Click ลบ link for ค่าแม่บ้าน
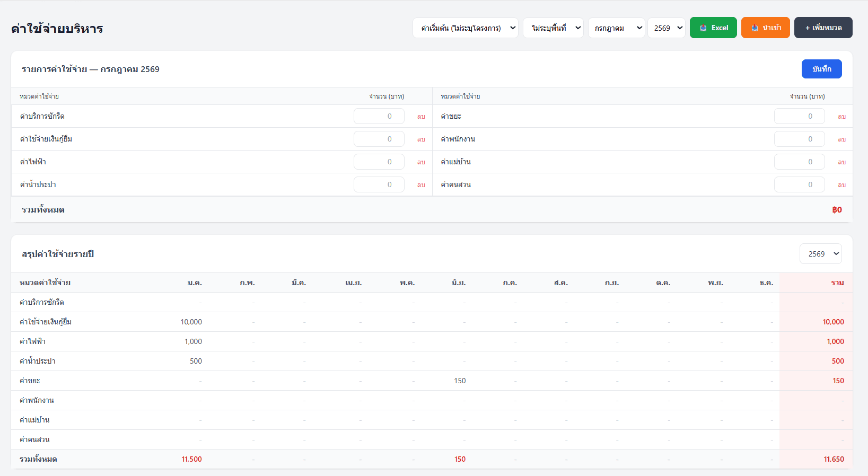 pyautogui.click(x=841, y=162)
